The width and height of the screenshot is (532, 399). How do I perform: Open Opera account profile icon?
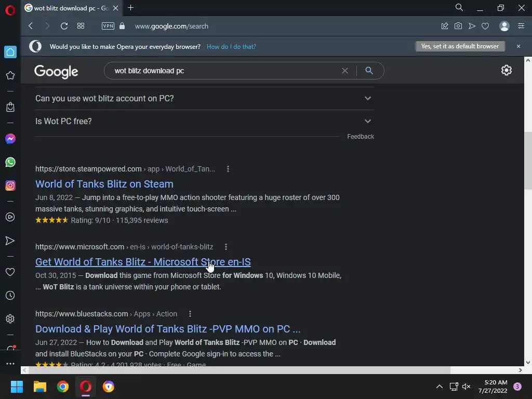(x=504, y=26)
